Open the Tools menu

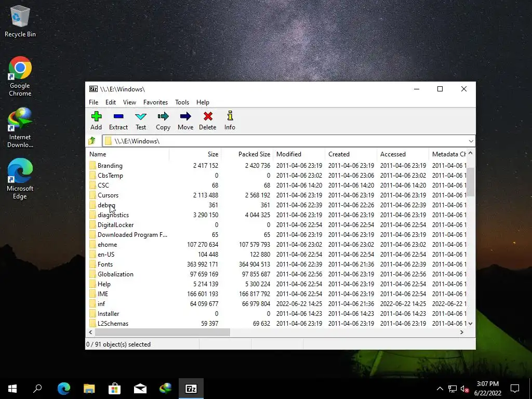182,102
